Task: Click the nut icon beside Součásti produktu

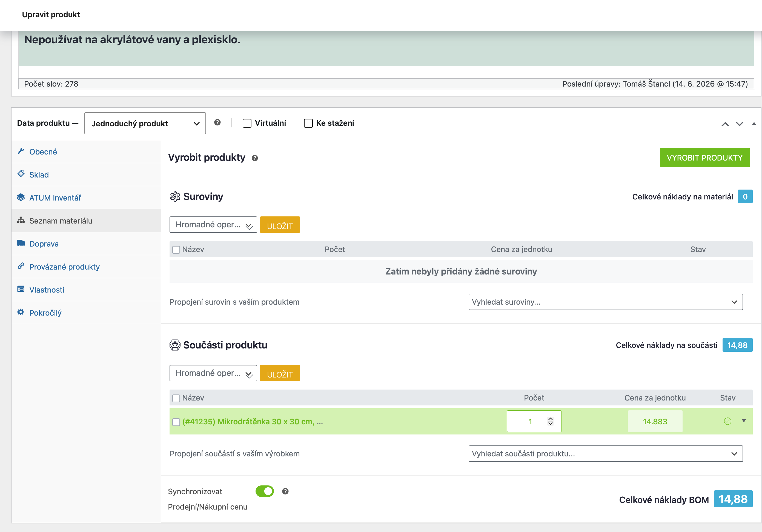Action: point(175,345)
